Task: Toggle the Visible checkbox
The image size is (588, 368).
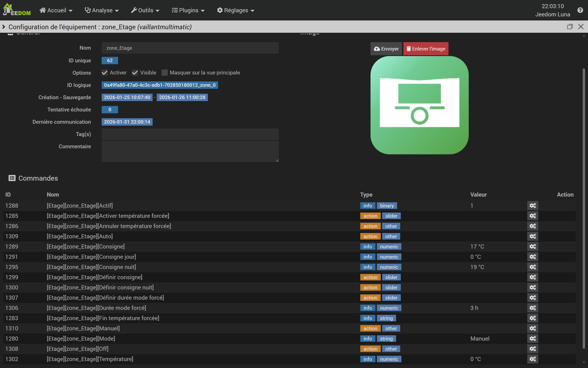Action: [x=135, y=73]
